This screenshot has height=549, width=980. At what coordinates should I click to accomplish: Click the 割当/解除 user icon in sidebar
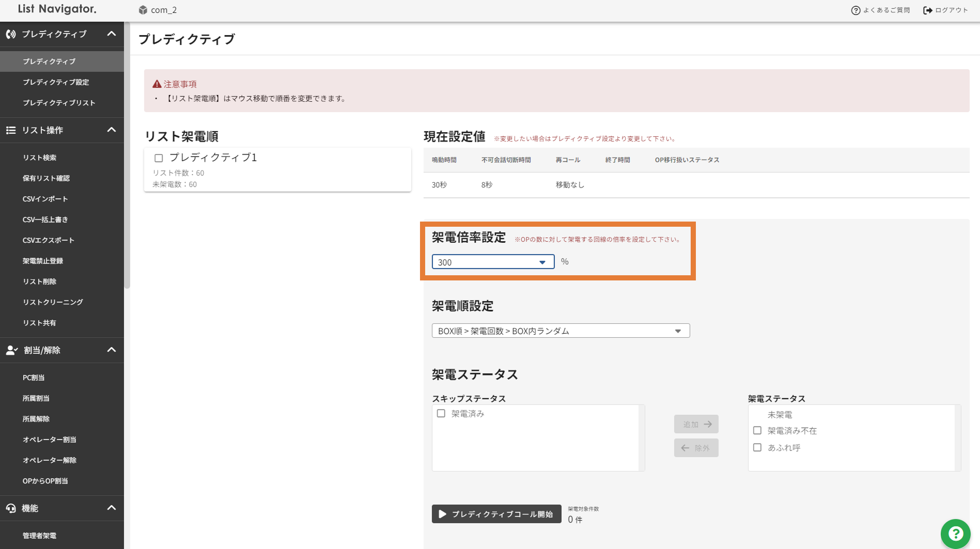pyautogui.click(x=11, y=350)
